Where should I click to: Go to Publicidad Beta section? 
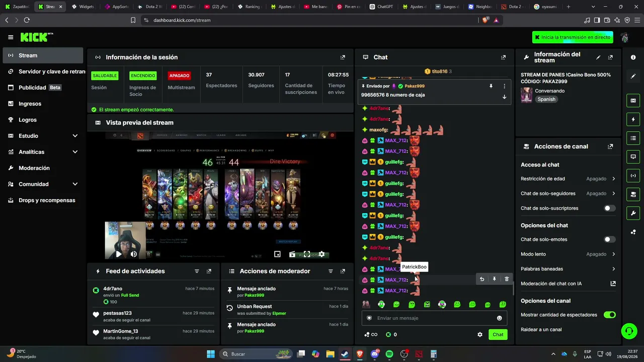(x=43, y=87)
